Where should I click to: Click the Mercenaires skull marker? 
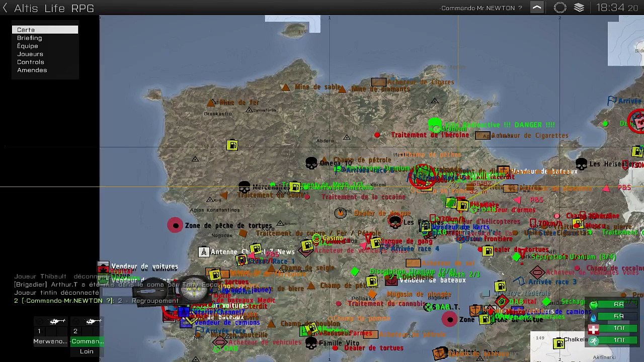[244, 188]
